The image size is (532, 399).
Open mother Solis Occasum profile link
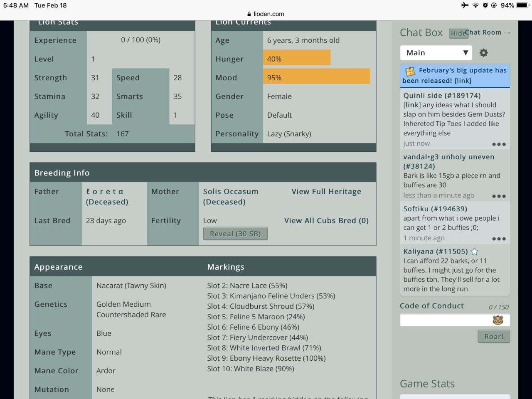tap(231, 192)
